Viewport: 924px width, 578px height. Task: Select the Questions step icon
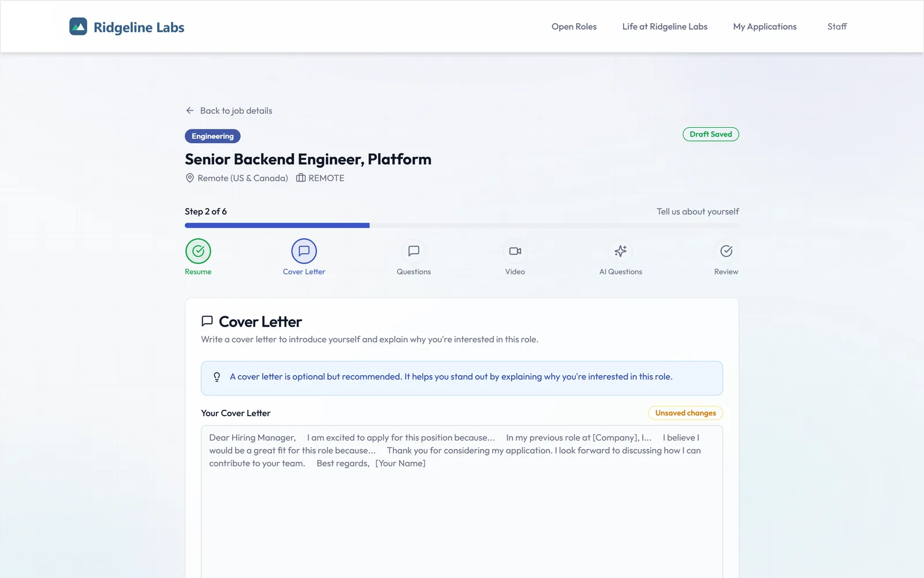point(413,251)
